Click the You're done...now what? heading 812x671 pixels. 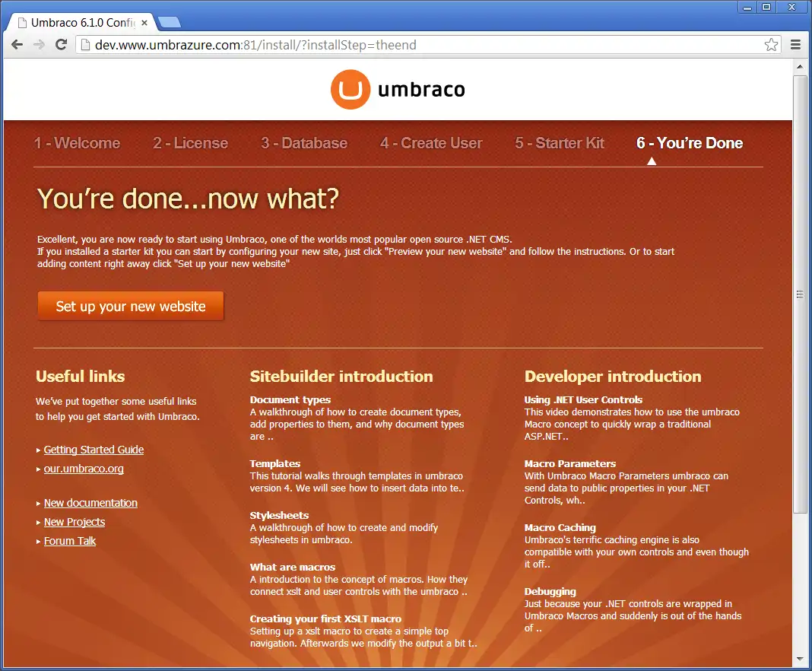[x=188, y=199]
